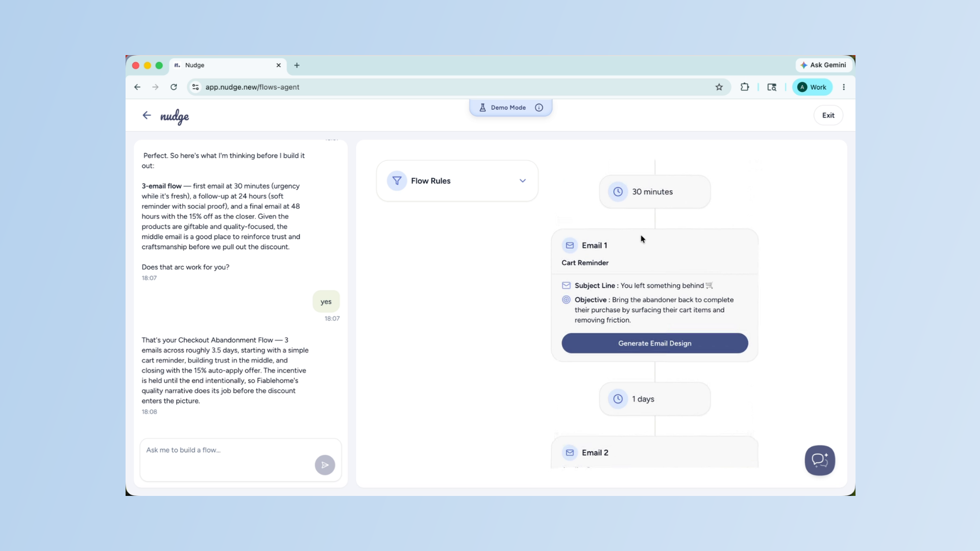Screen dimensions: 980x551
Task: Click the send message arrow button
Action: click(325, 465)
